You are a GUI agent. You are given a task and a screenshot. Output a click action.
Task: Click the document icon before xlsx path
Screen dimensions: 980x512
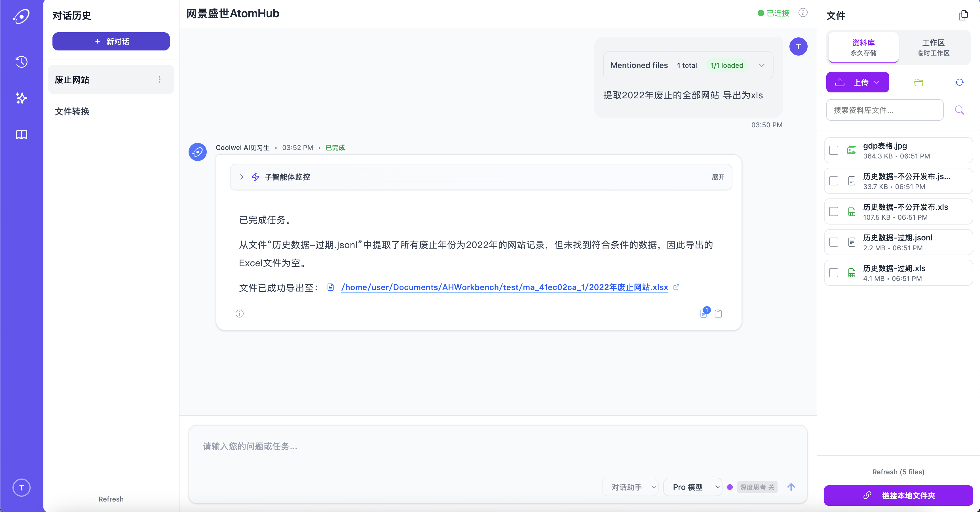[331, 287]
